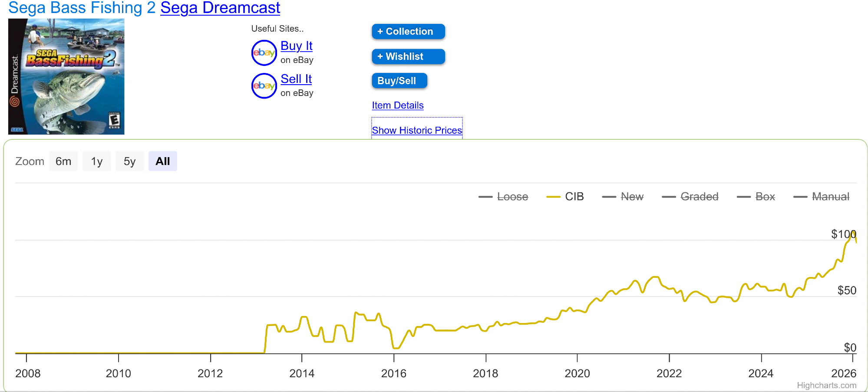Open the Item Details link

point(397,105)
